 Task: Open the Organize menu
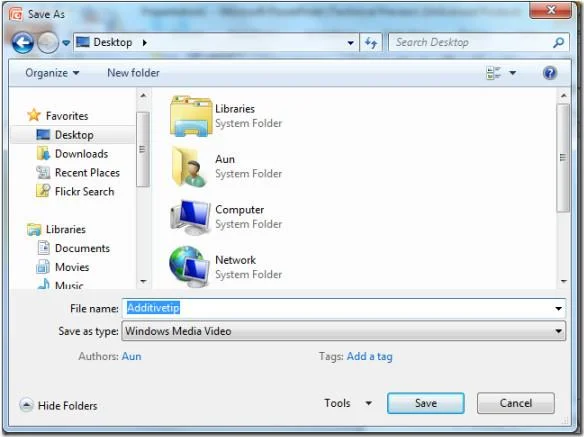coord(52,73)
